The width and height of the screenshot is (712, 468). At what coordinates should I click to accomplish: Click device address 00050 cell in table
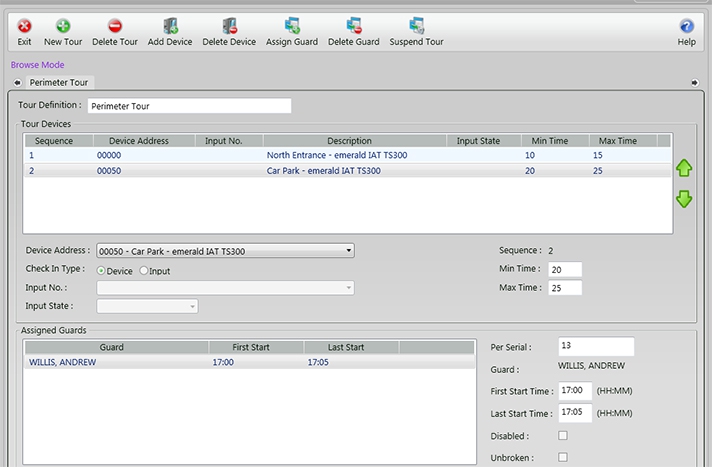point(109,171)
